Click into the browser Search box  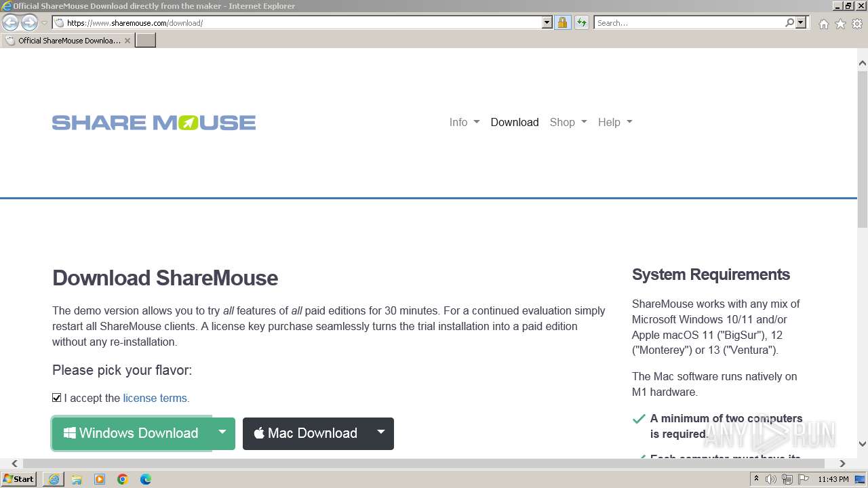[x=689, y=22]
